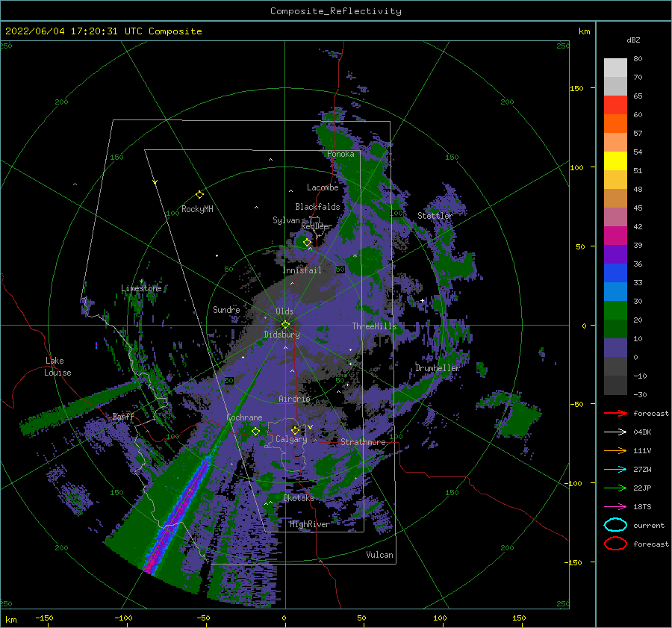The image size is (672, 628).
Task: Select the yellow diamond marker below Cochrane
Action: [x=255, y=431]
